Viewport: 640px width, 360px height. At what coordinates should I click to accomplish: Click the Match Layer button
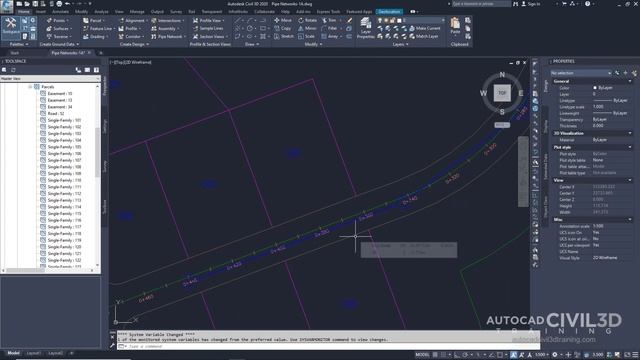click(x=424, y=36)
